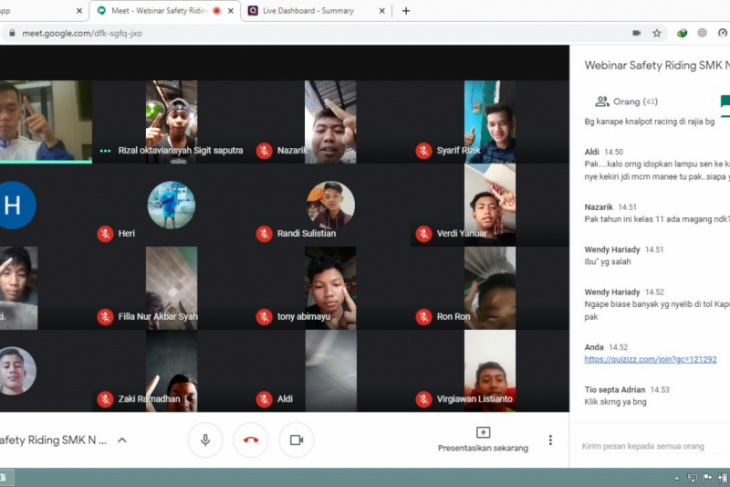Click the muted mic icon beside Filla Nur Akbar Syah
The width and height of the screenshot is (730, 487).
pyautogui.click(x=105, y=317)
